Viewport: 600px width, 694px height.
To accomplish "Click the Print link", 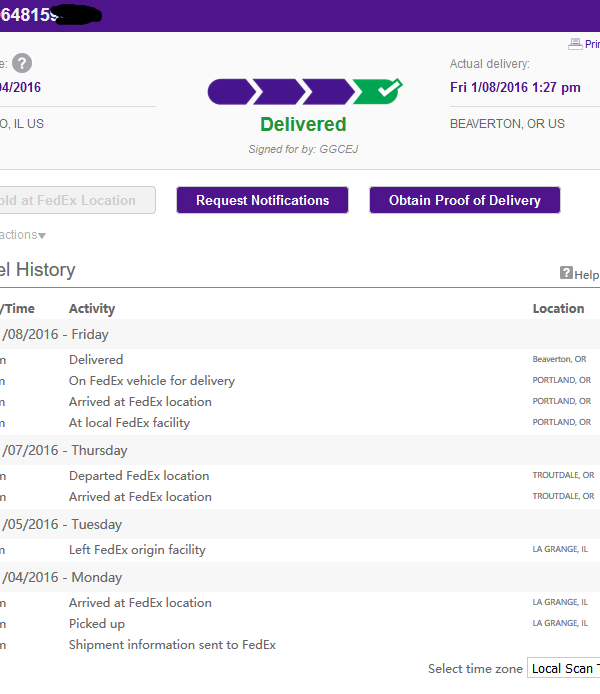I will 592,44.
